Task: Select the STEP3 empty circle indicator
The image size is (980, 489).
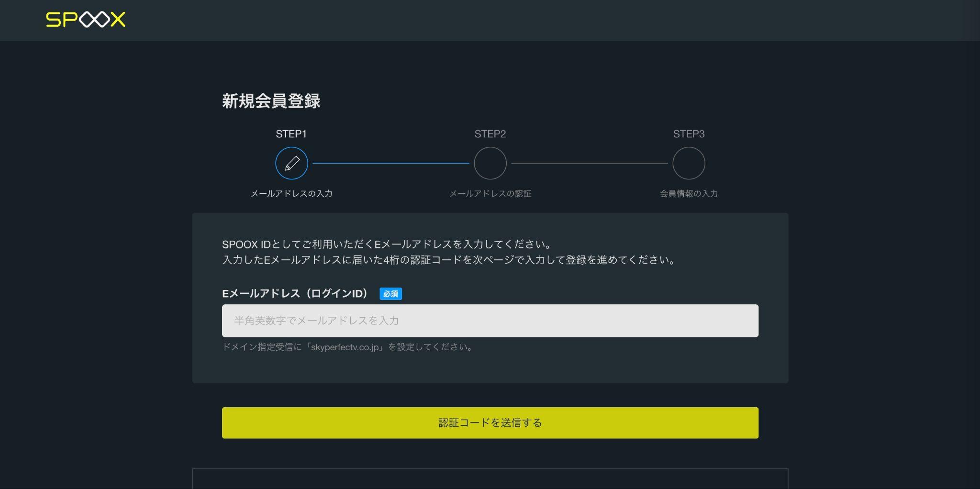Action: 689,163
